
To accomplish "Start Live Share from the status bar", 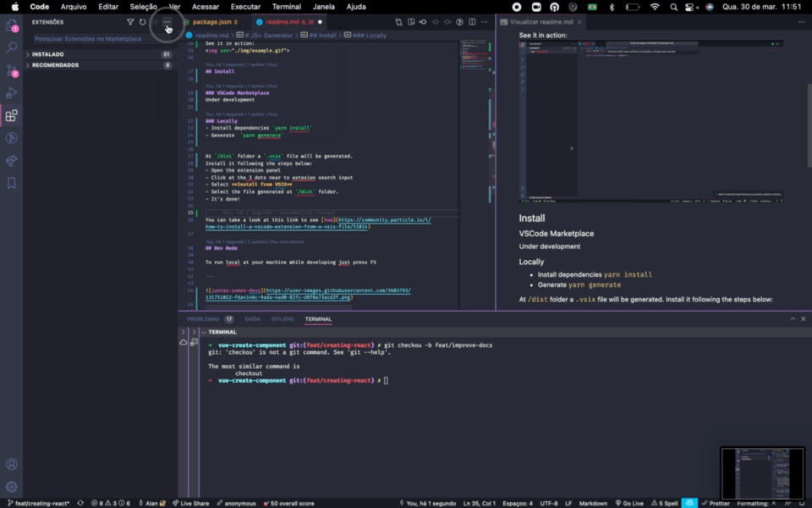I will 190,503.
